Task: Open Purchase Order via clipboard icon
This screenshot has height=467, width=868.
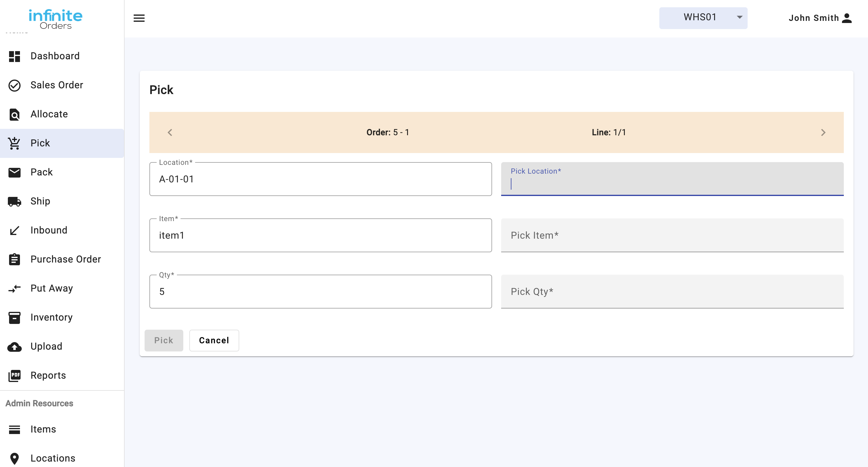Action: tap(14, 259)
